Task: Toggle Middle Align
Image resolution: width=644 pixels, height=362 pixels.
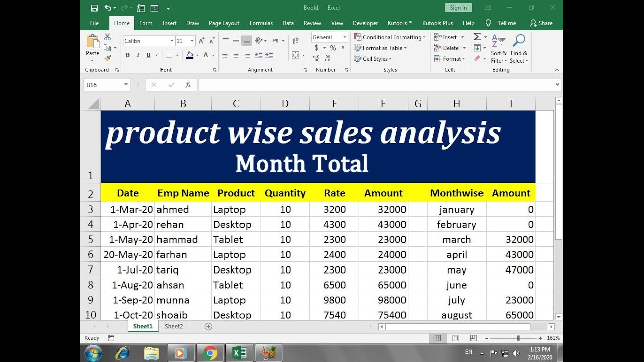Action: pyautogui.click(x=236, y=40)
